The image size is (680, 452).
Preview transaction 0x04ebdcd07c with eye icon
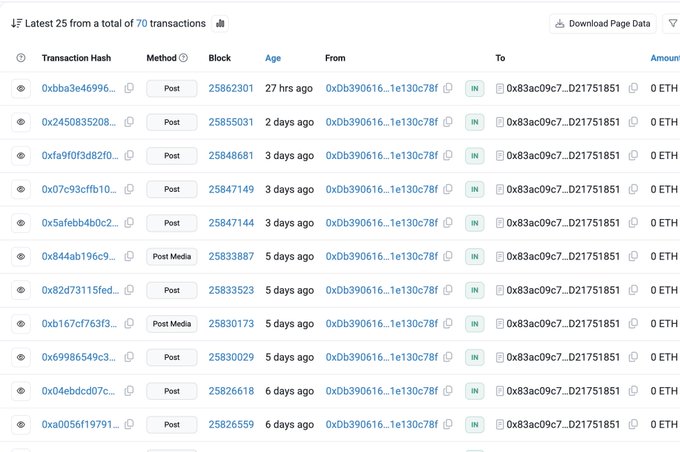(x=21, y=391)
